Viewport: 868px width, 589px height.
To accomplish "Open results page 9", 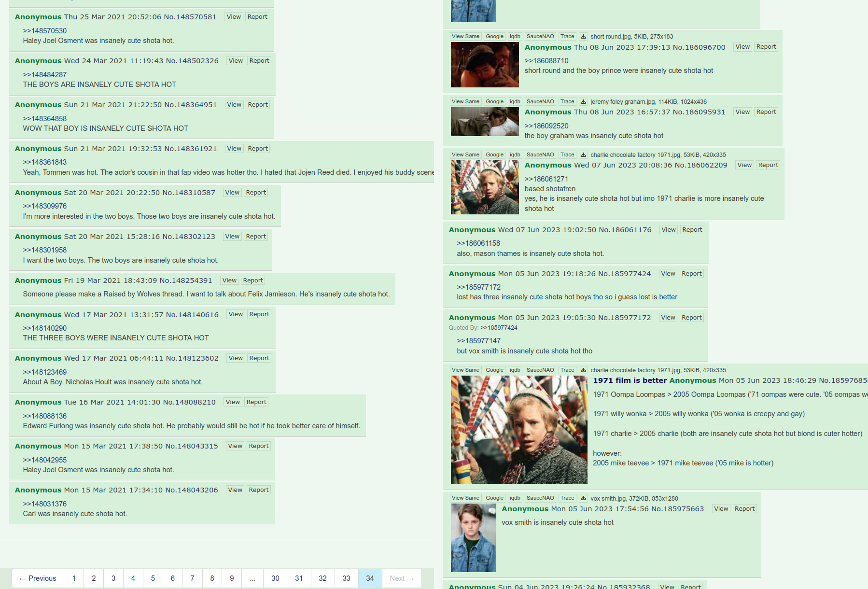I will click(x=232, y=578).
